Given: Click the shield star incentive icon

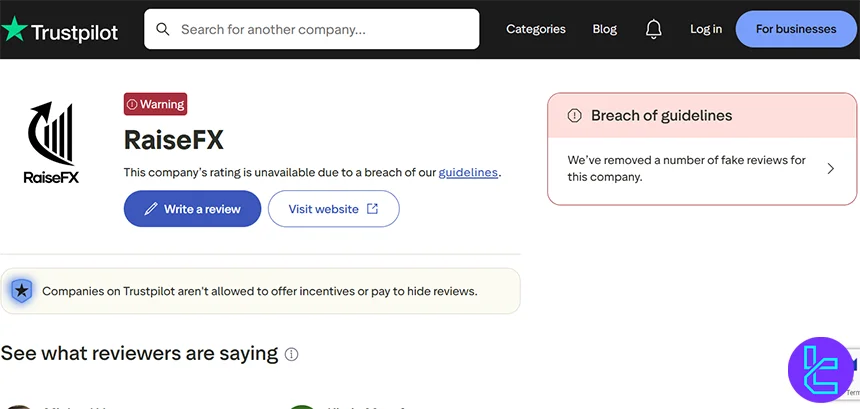Looking at the screenshot, I should (x=21, y=291).
